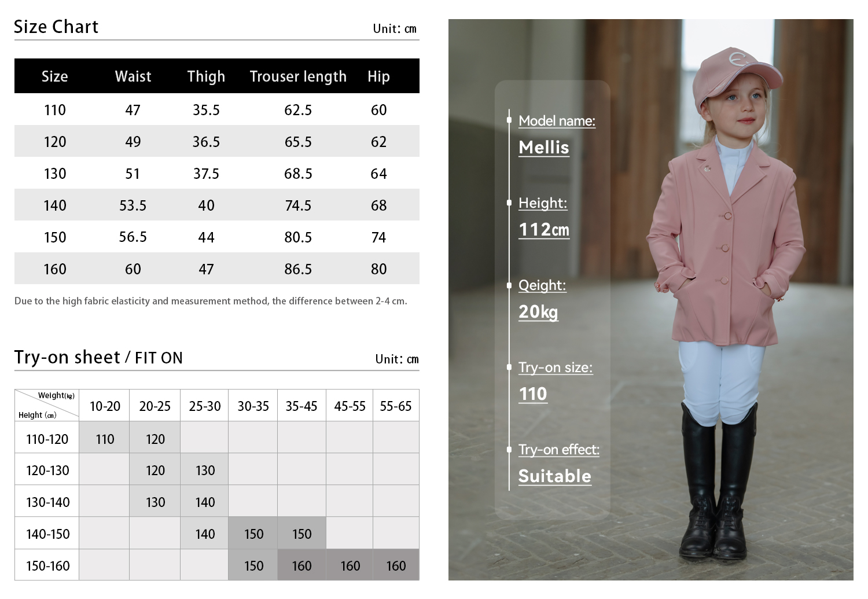Image resolution: width=868 pixels, height=599 pixels.
Task: Click the height value 112cm
Action: pos(543,230)
